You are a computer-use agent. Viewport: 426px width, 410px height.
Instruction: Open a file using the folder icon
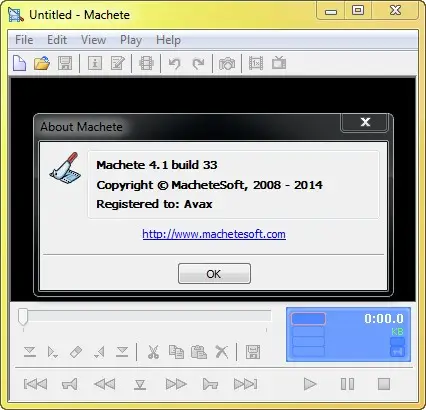pos(42,63)
